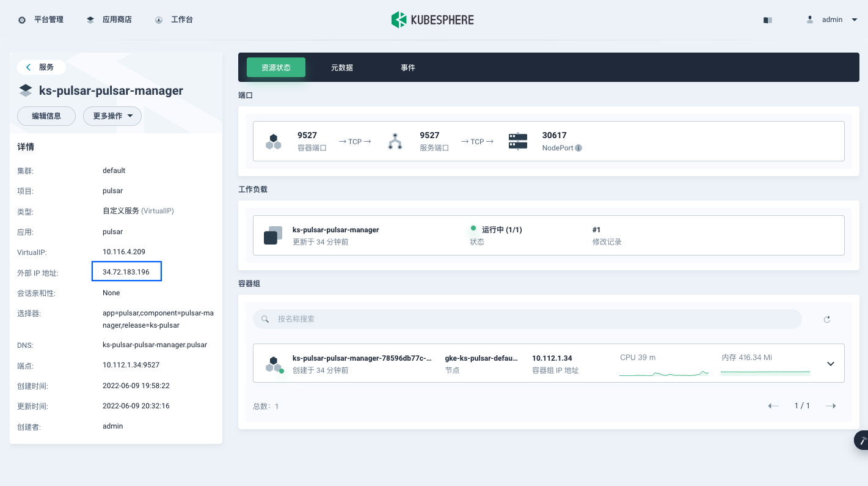868x486 pixels.
Task: Click revision record #1
Action: tap(597, 230)
